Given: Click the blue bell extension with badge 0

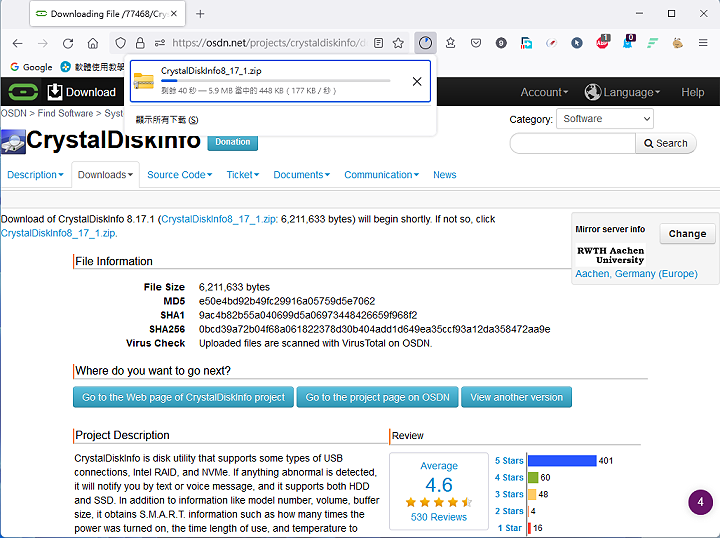Looking at the screenshot, I should click(x=628, y=42).
